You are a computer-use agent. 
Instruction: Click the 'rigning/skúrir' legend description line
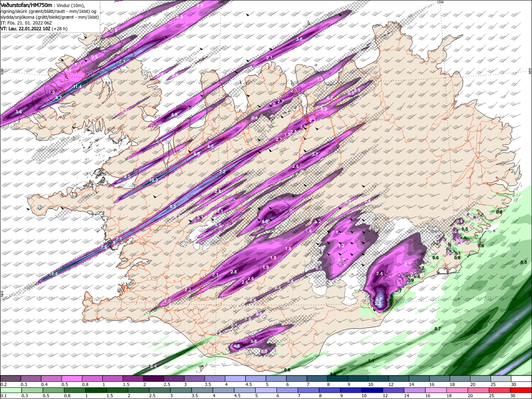[x=48, y=11]
